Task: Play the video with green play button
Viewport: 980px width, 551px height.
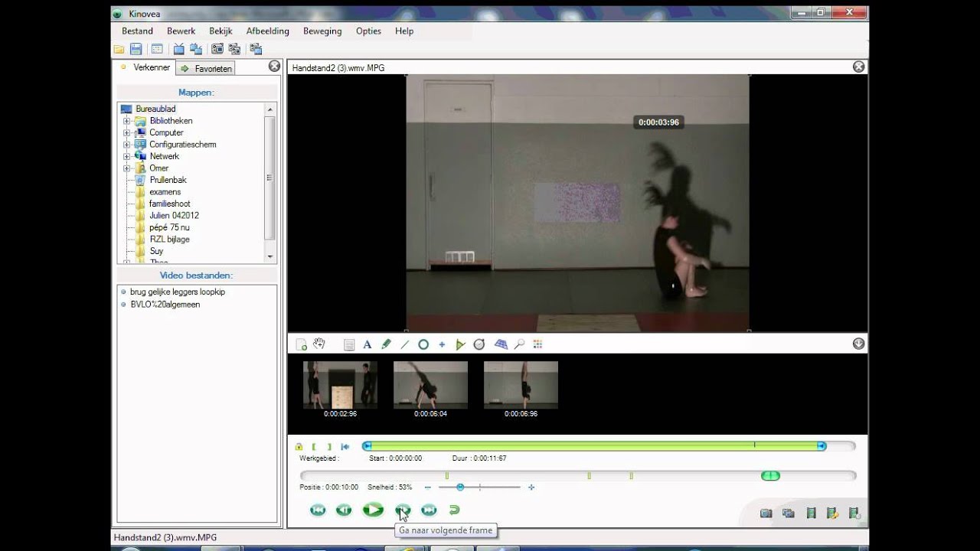Action: [x=373, y=510]
